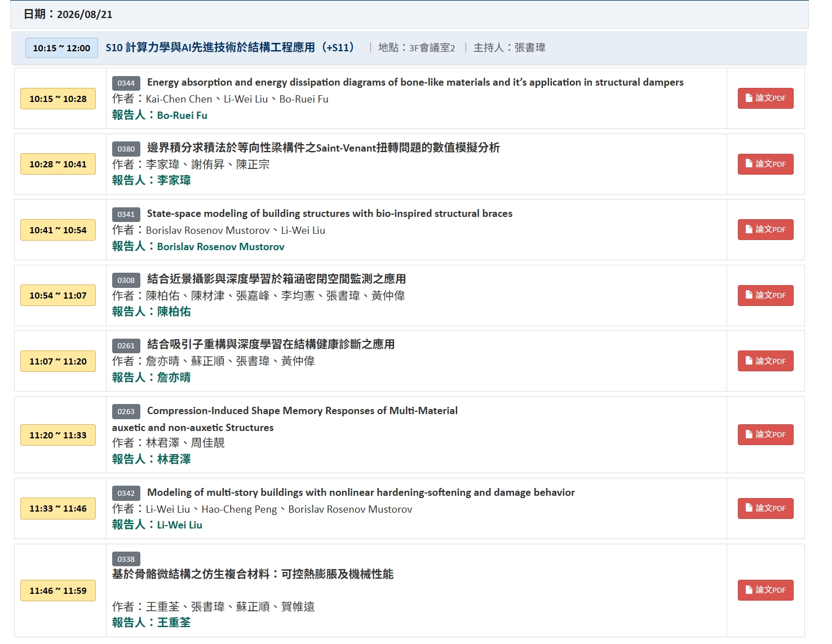The image size is (832, 644).
Task: Open title Energy absorption and energy dissipation diagrams
Action: 415,82
